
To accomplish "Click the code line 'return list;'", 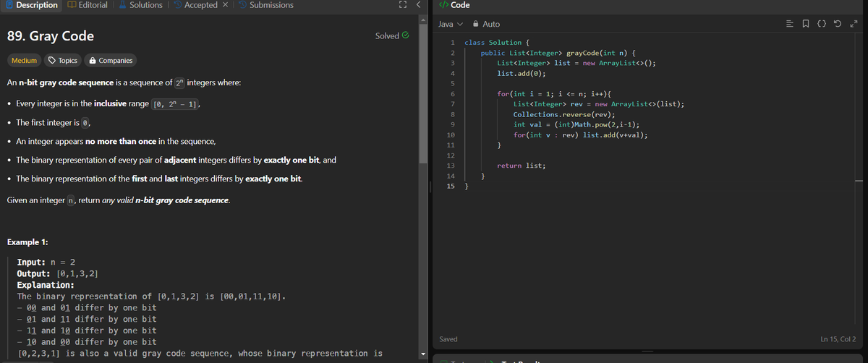I will tap(521, 166).
